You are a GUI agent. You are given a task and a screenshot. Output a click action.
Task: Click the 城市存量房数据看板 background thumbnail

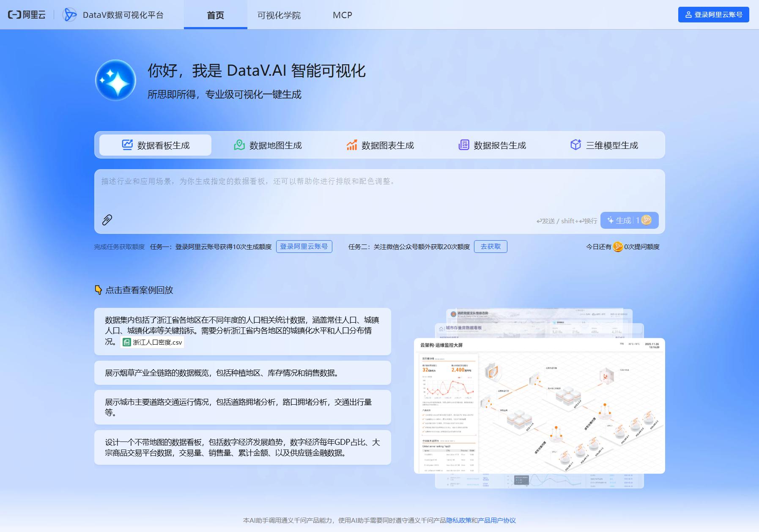(539, 330)
